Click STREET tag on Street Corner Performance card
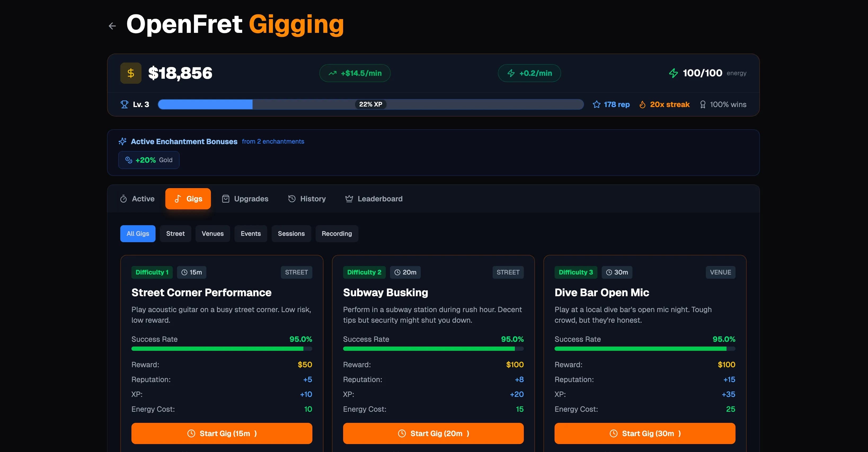 coord(296,272)
